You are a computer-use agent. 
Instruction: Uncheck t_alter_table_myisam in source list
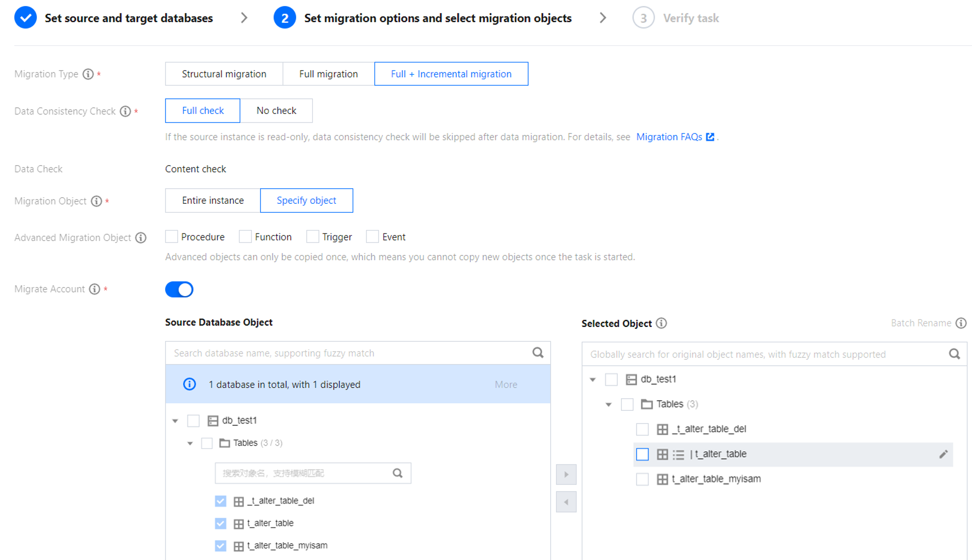pyautogui.click(x=220, y=545)
